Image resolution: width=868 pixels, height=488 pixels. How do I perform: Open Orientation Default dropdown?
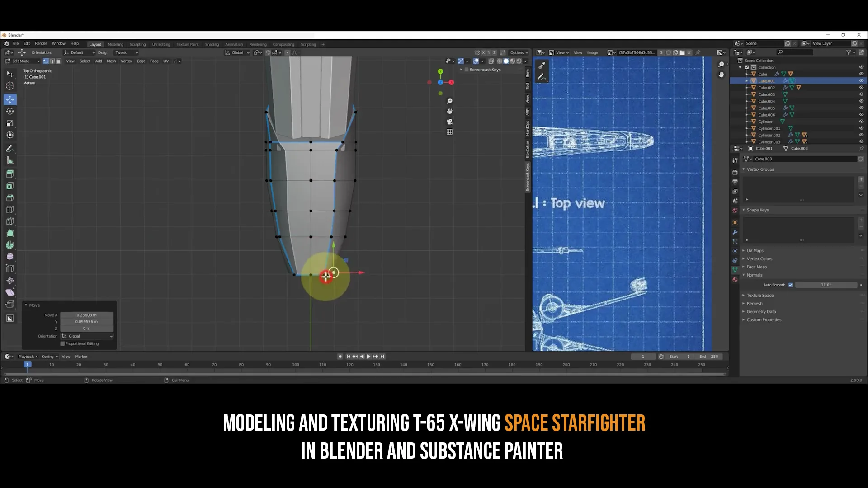[79, 52]
